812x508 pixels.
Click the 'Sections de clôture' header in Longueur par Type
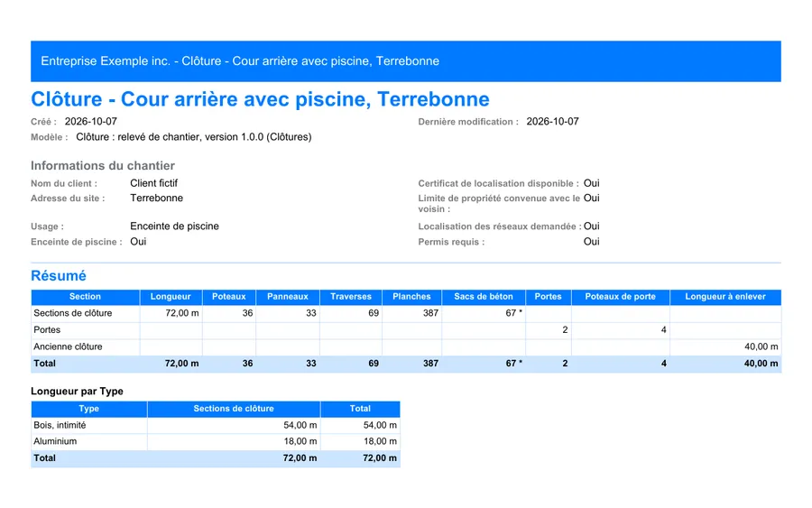pos(234,409)
